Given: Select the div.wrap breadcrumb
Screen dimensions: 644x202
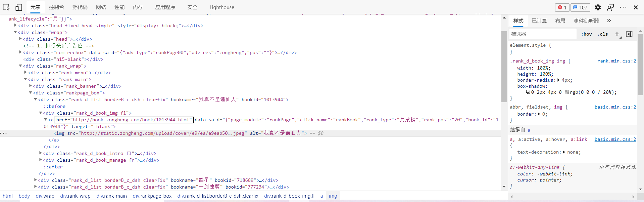Looking at the screenshot, I should coord(45,196).
